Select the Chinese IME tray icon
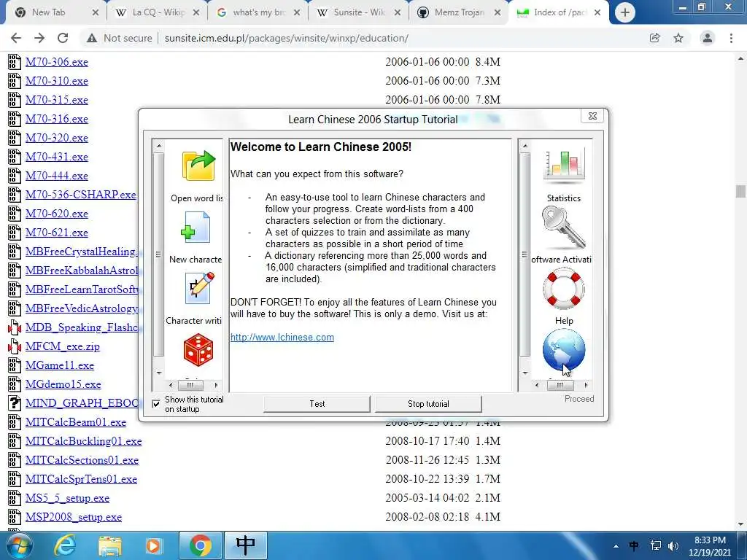The image size is (747, 560). click(634, 545)
